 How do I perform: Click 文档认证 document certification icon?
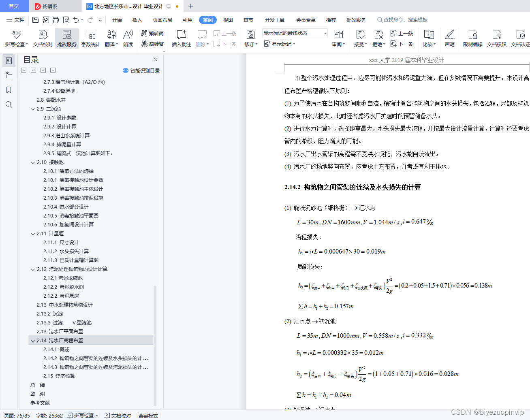pos(521,38)
